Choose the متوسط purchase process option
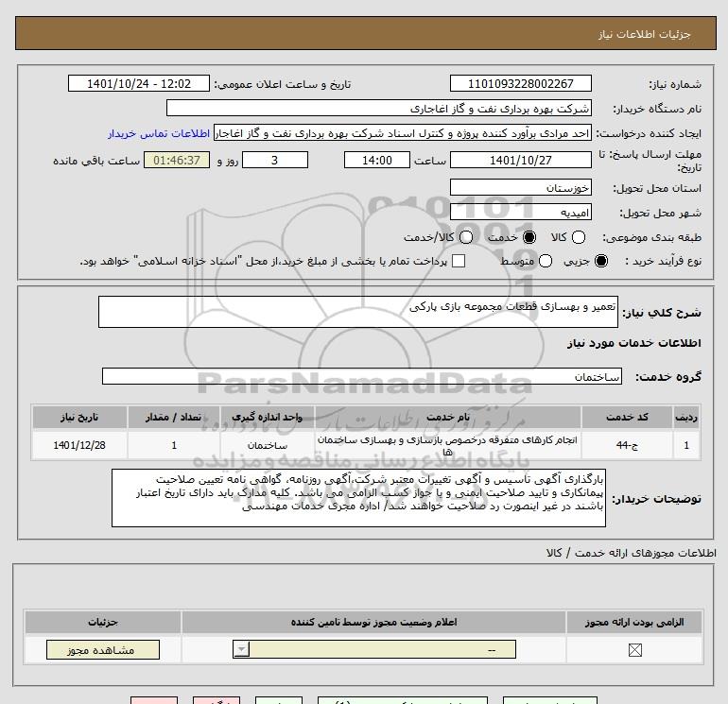The image size is (728, 704). 546,261
